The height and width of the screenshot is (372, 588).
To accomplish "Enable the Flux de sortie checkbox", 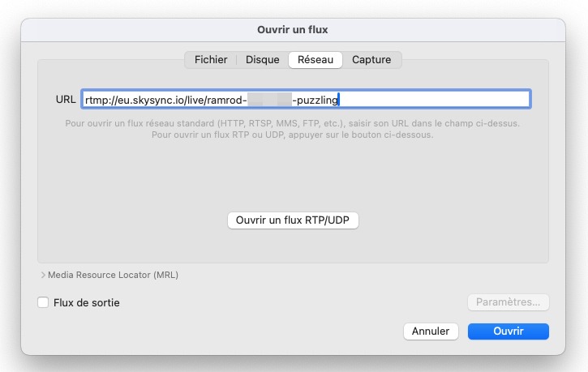I will point(43,302).
